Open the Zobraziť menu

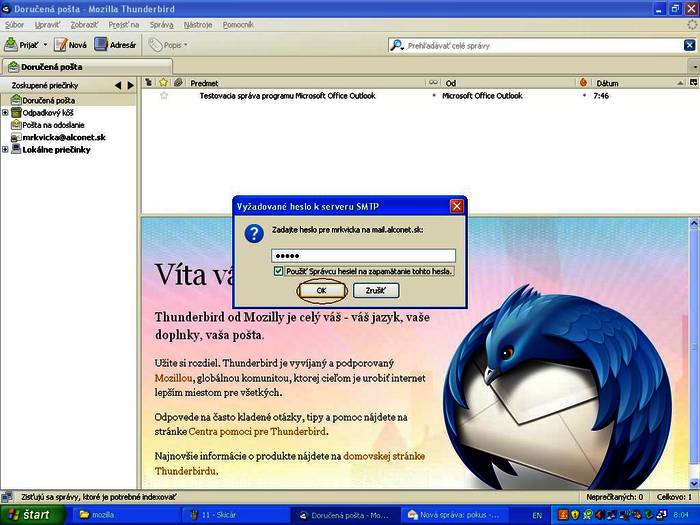click(84, 25)
